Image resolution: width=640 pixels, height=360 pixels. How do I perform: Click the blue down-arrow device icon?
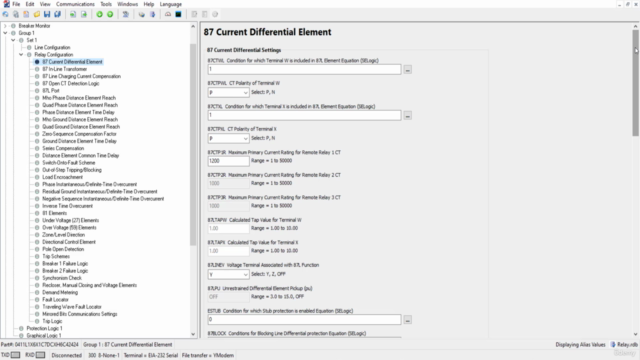(x=152, y=14)
